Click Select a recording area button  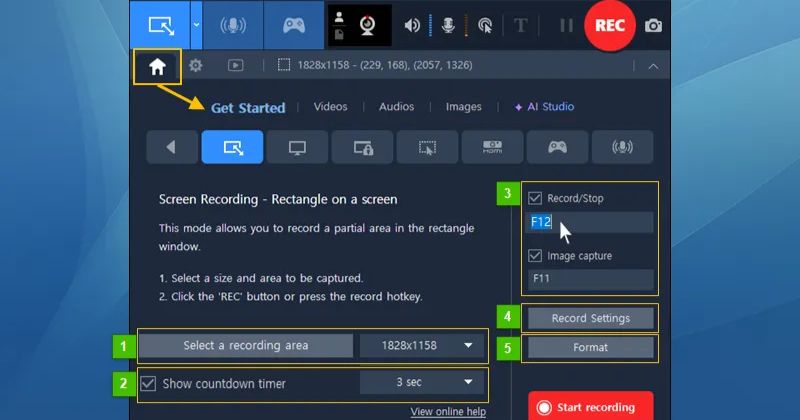point(246,345)
